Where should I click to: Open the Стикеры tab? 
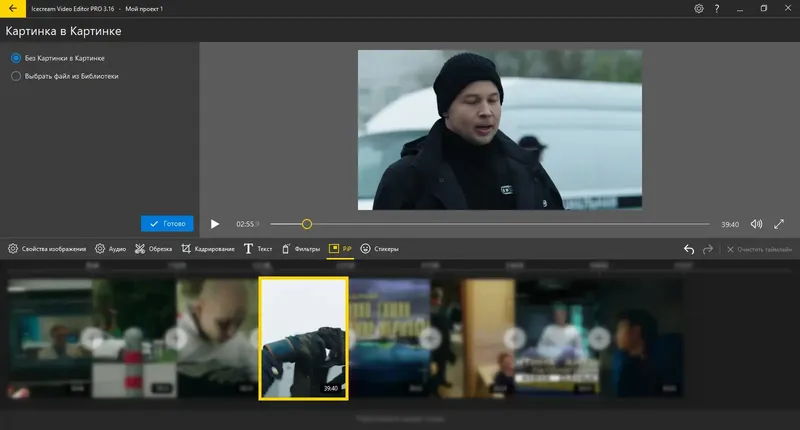379,248
